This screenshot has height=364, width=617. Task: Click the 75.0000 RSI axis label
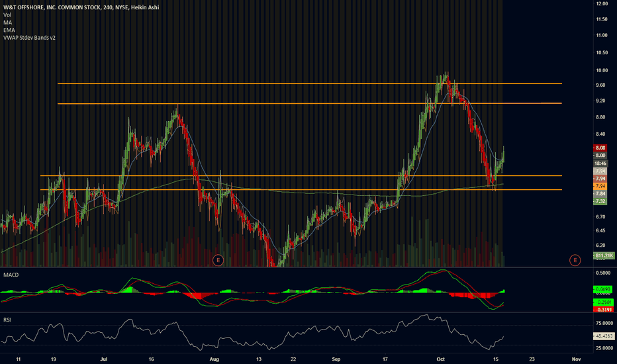coord(604,324)
